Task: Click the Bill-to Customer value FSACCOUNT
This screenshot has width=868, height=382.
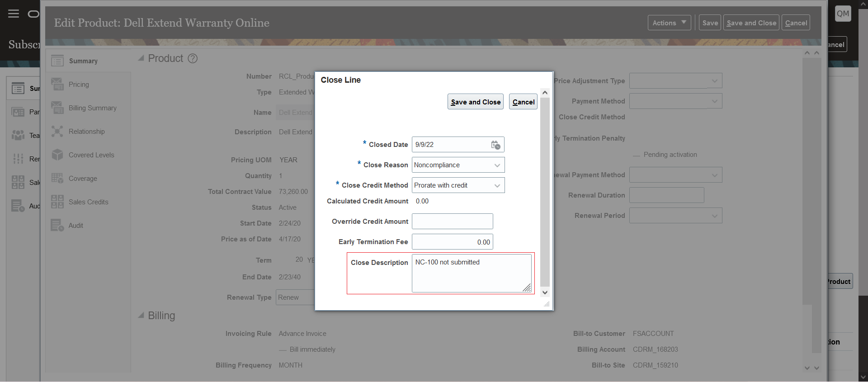Action: coord(653,334)
